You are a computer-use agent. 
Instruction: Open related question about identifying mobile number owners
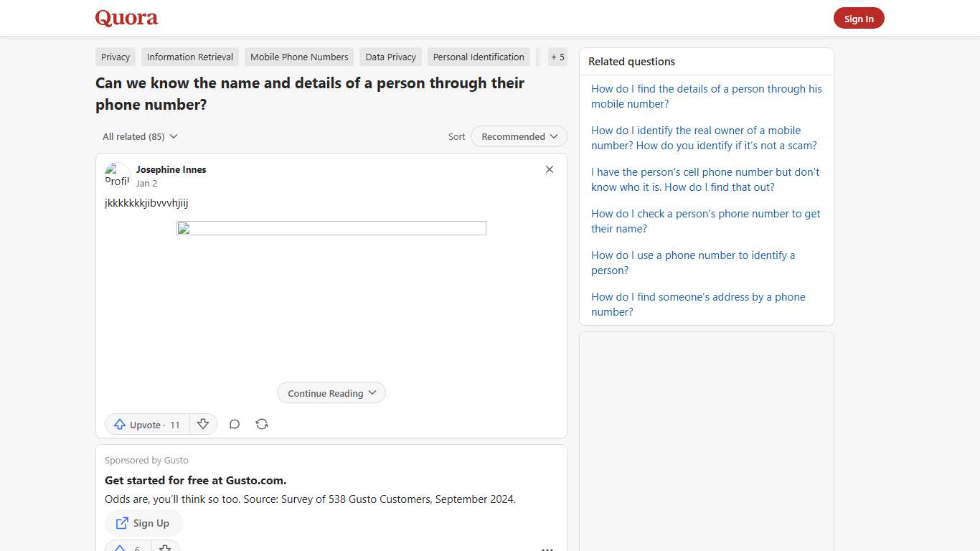[703, 138]
